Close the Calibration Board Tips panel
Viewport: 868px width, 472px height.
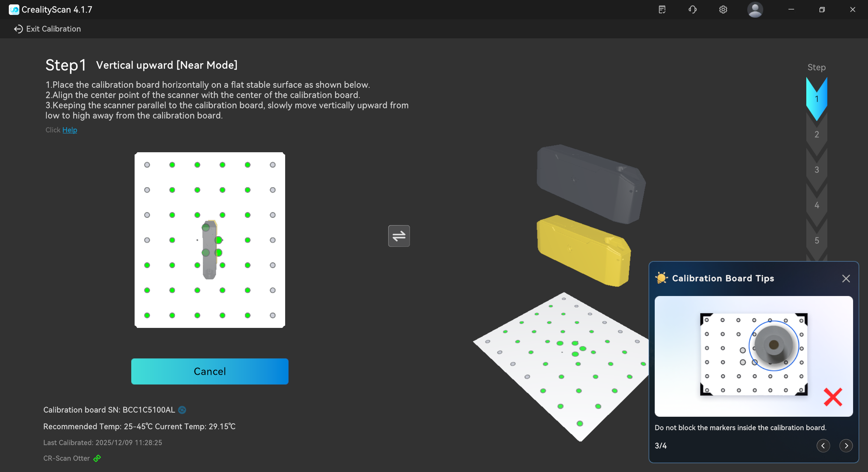coord(846,278)
